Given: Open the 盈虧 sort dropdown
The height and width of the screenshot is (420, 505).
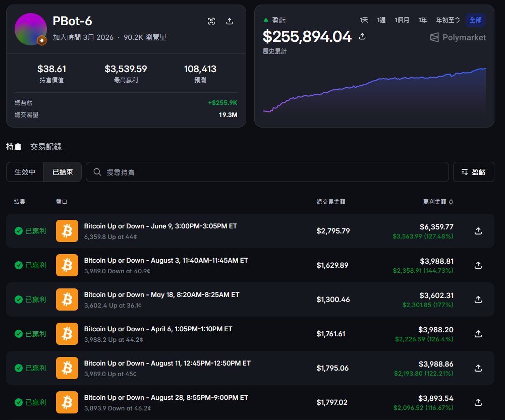Looking at the screenshot, I should [473, 172].
